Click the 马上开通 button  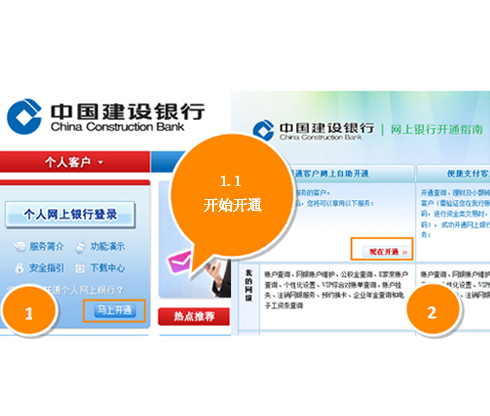(115, 311)
